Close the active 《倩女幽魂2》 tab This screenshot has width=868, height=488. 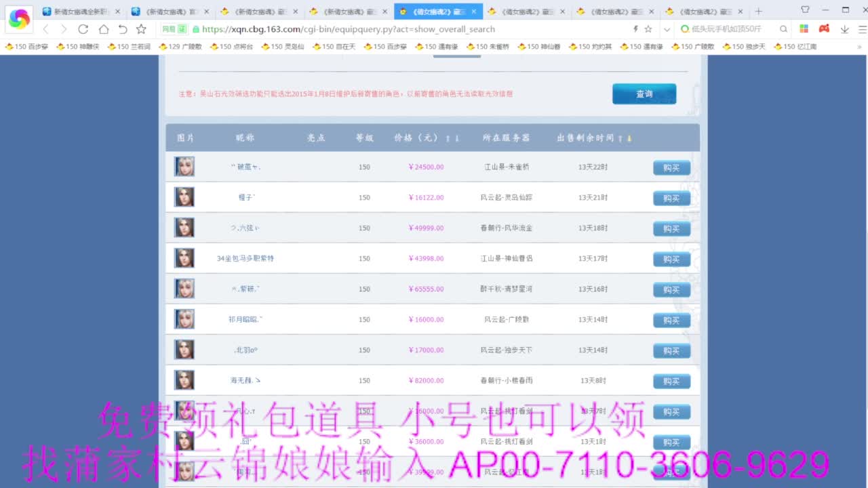coord(473,12)
